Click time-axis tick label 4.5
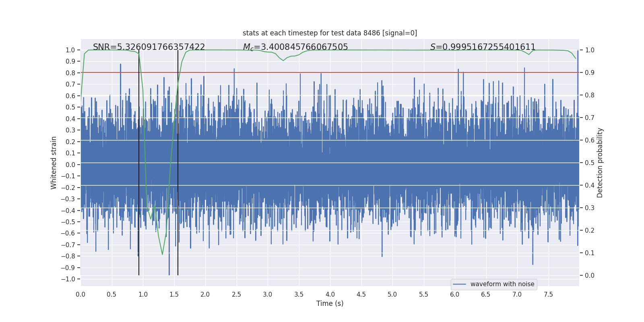Screen dimensions: 644x322 361,294
